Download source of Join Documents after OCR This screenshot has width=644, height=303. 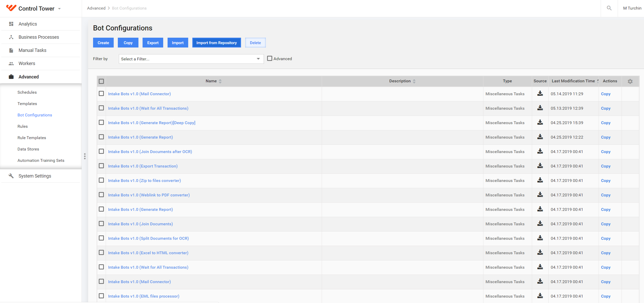540,151
